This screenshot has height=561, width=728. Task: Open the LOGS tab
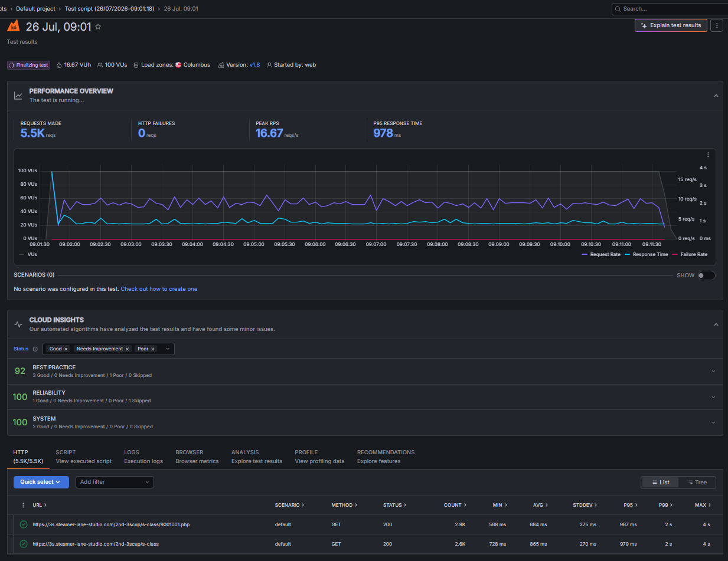tap(143, 457)
